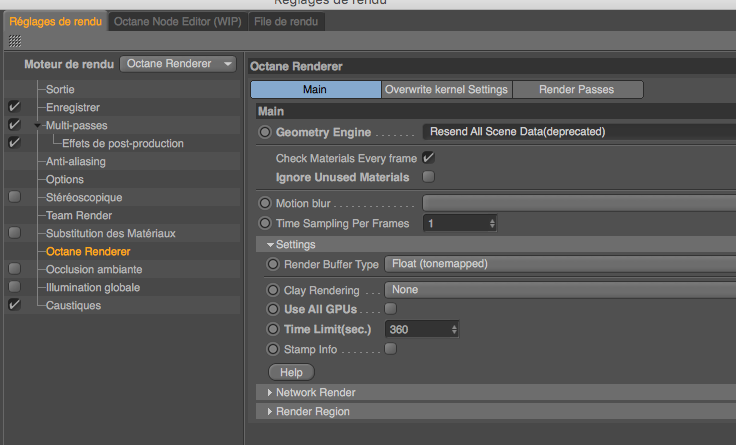Click the Time Limit stepper arrows

click(x=455, y=329)
